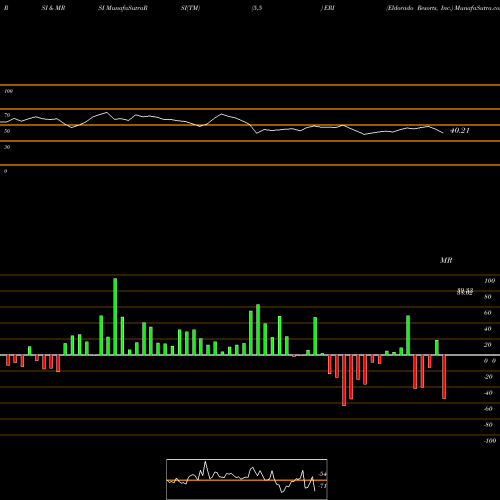Click the MunafaSutra.com header text
The height and width of the screenshot is (500, 500).
[477, 8]
